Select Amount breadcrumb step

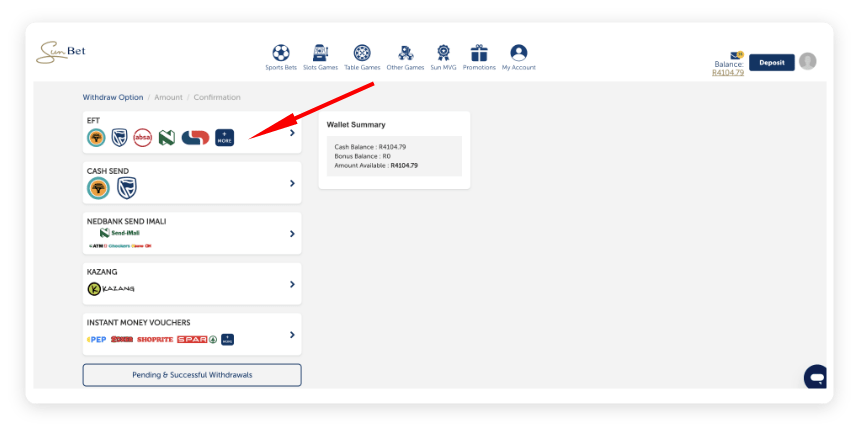point(168,97)
